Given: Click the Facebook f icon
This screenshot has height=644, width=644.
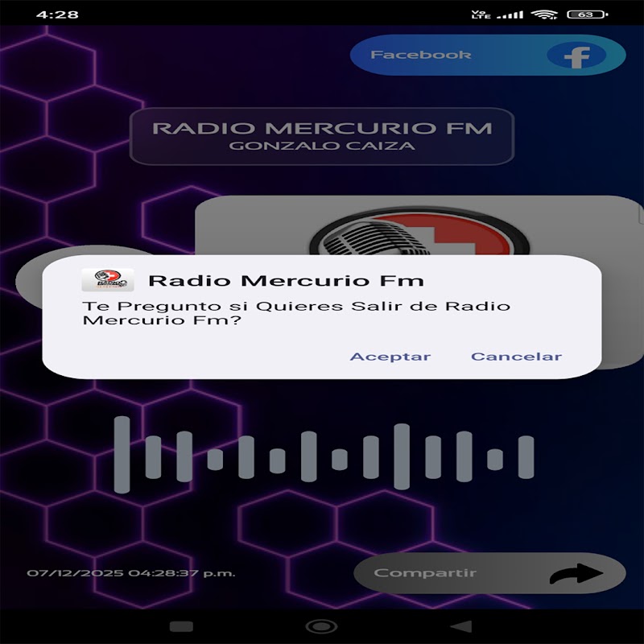Looking at the screenshot, I should point(576,56).
